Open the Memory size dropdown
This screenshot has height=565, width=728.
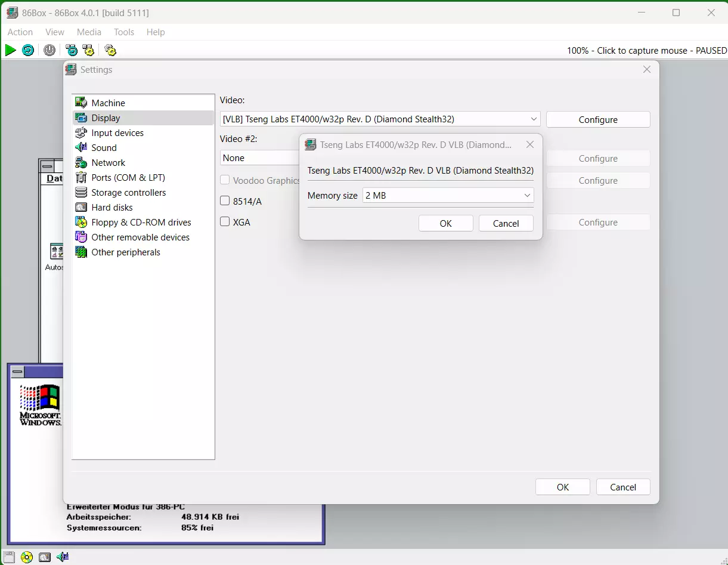point(448,195)
